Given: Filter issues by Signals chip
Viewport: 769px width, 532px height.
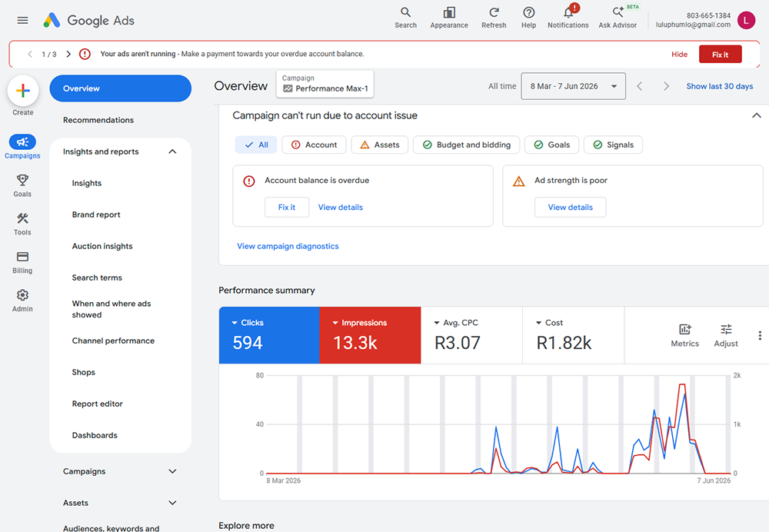Looking at the screenshot, I should point(613,145).
